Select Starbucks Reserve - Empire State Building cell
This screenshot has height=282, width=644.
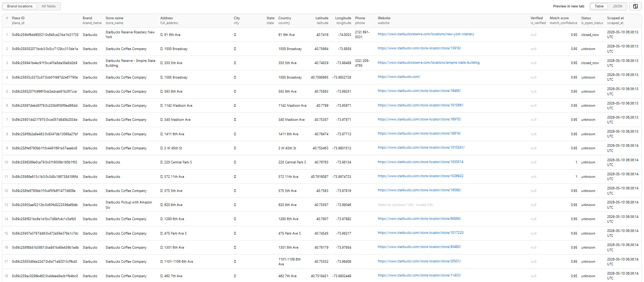[x=130, y=63]
